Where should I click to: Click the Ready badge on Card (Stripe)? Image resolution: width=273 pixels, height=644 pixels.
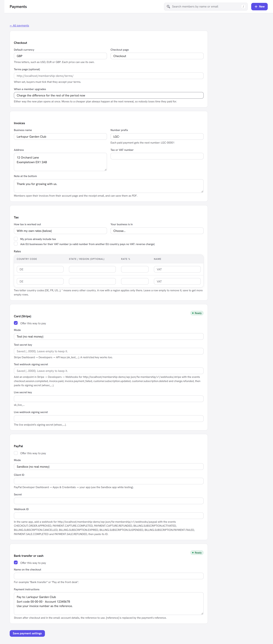click(197, 313)
